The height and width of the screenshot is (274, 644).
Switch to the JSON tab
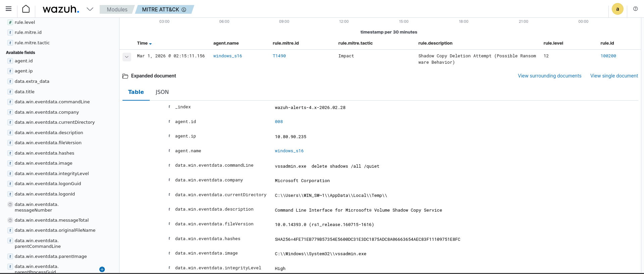(x=162, y=92)
